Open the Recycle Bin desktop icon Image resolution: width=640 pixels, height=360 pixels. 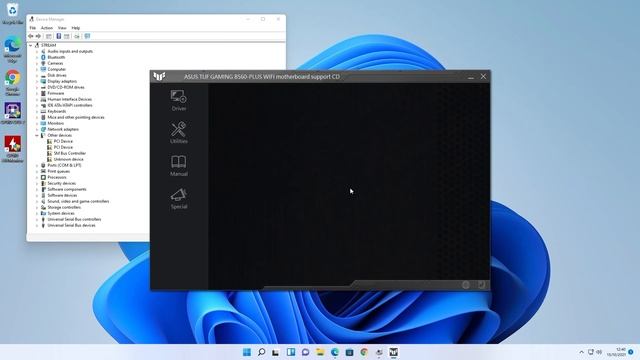pos(13,13)
